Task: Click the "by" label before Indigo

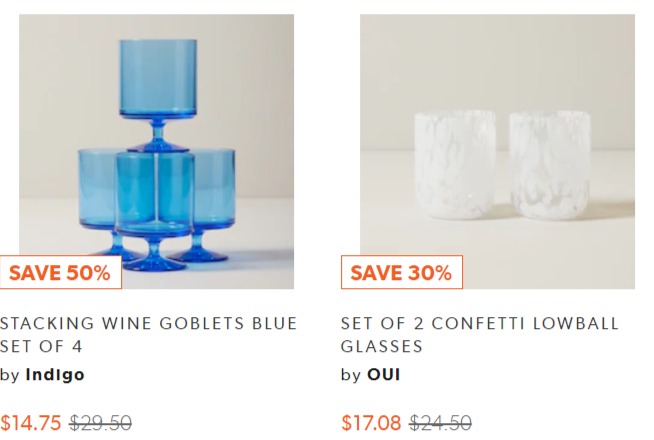Action: pos(10,375)
